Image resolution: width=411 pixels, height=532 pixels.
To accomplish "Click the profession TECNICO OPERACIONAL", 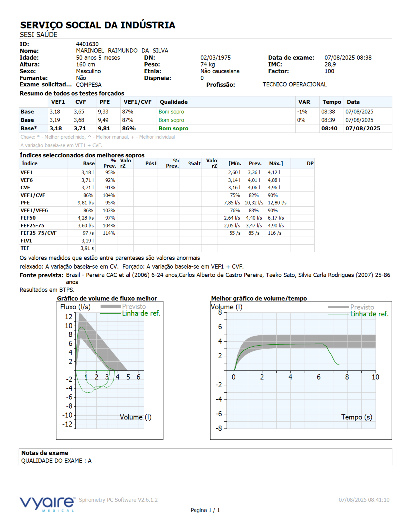I will 295,84.
